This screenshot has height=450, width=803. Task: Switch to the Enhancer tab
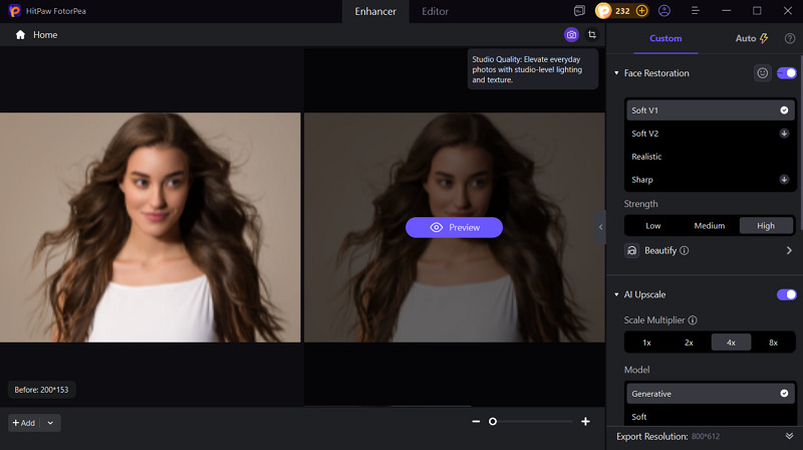[x=375, y=11]
